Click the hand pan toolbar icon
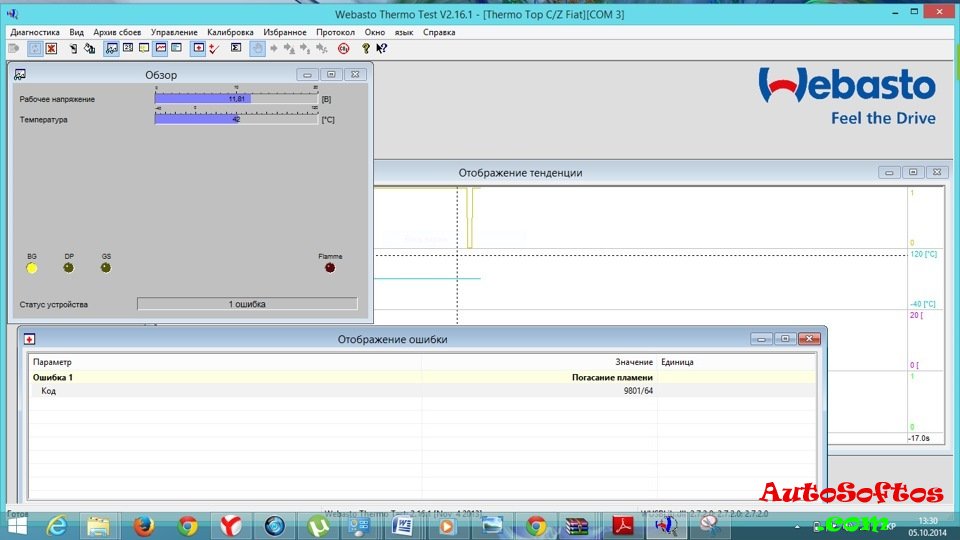The height and width of the screenshot is (540, 960). 258,48
